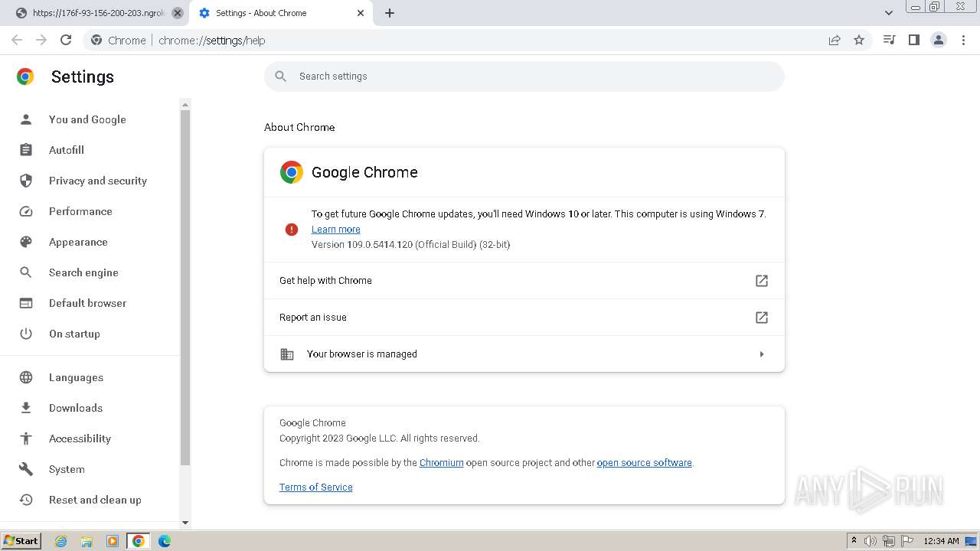Open the Default browser settings section

click(x=87, y=303)
